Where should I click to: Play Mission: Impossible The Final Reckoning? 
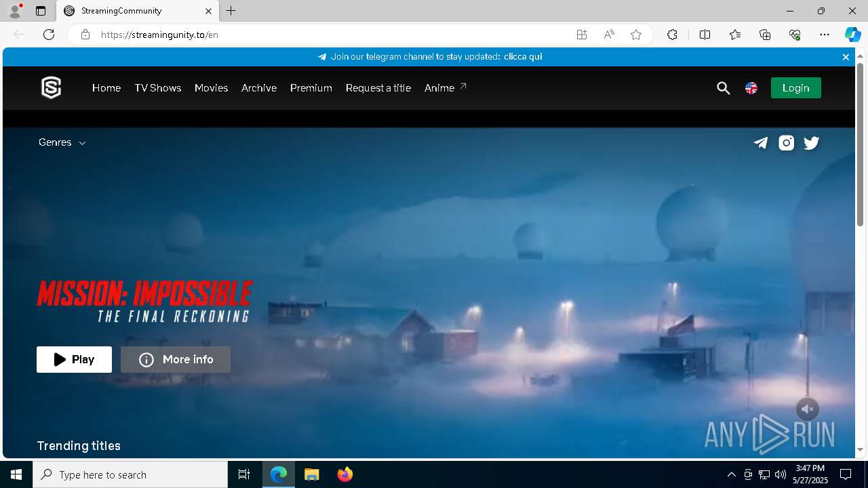point(74,360)
